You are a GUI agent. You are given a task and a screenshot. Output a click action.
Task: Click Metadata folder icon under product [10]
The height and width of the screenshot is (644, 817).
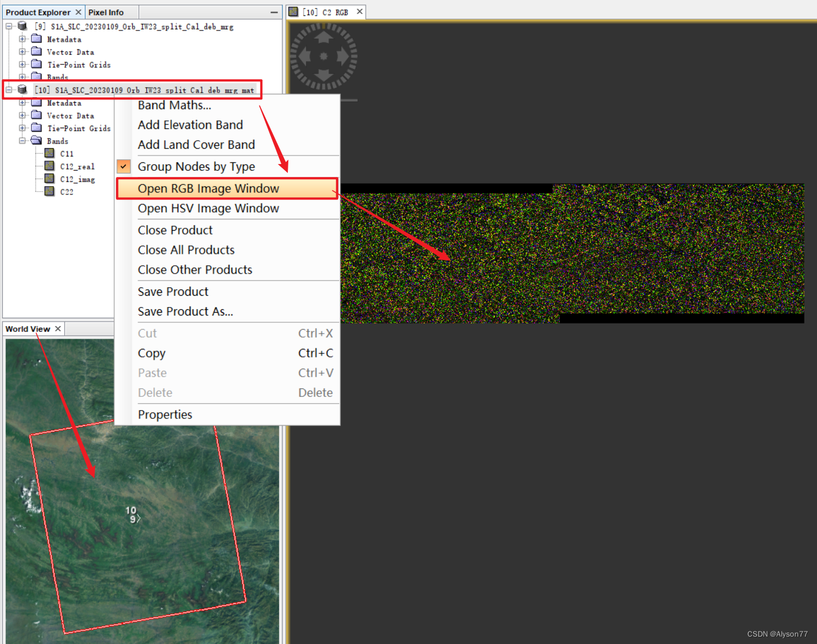point(37,103)
